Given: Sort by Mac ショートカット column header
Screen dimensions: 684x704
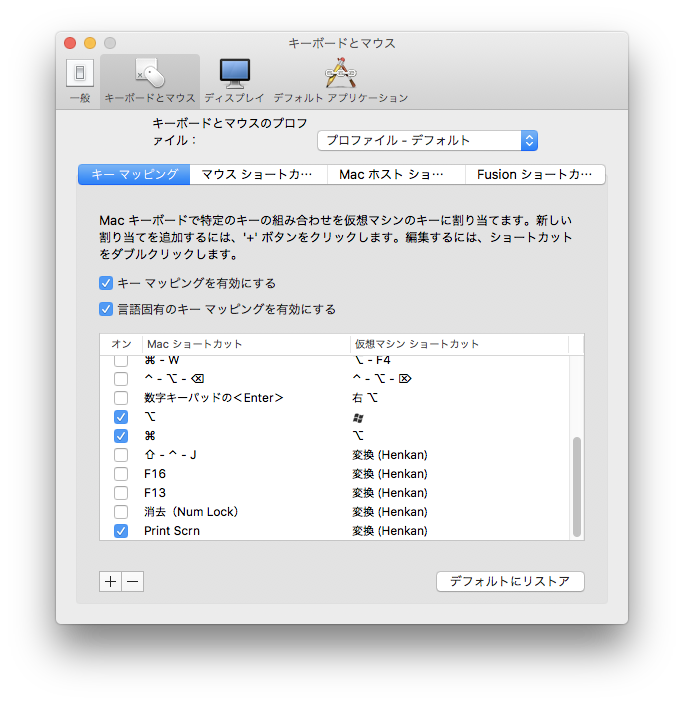Looking at the screenshot, I should [x=246, y=344].
